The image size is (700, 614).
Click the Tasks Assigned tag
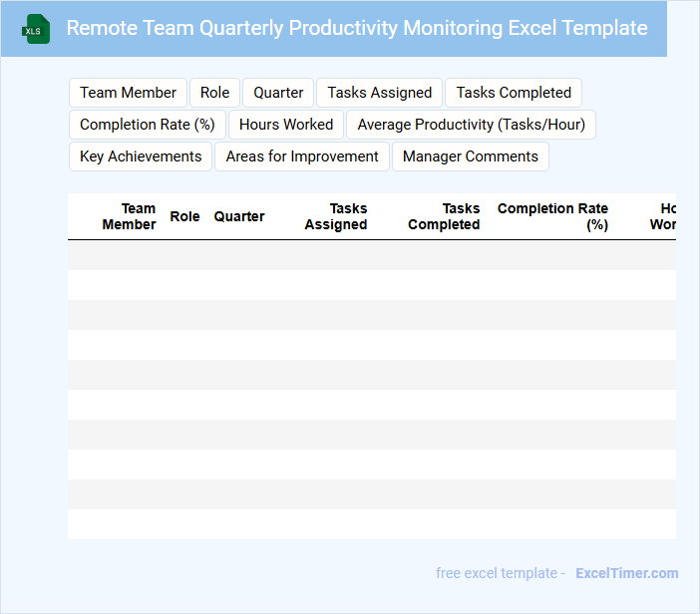coord(380,93)
